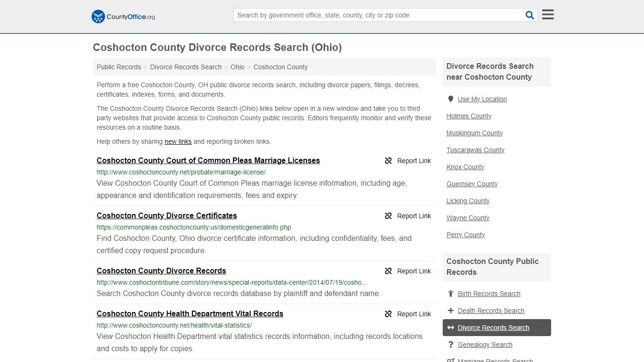Open Coshocton County Court of Common Pleas Marriage Licenses
This screenshot has width=644, height=362.
click(x=208, y=161)
